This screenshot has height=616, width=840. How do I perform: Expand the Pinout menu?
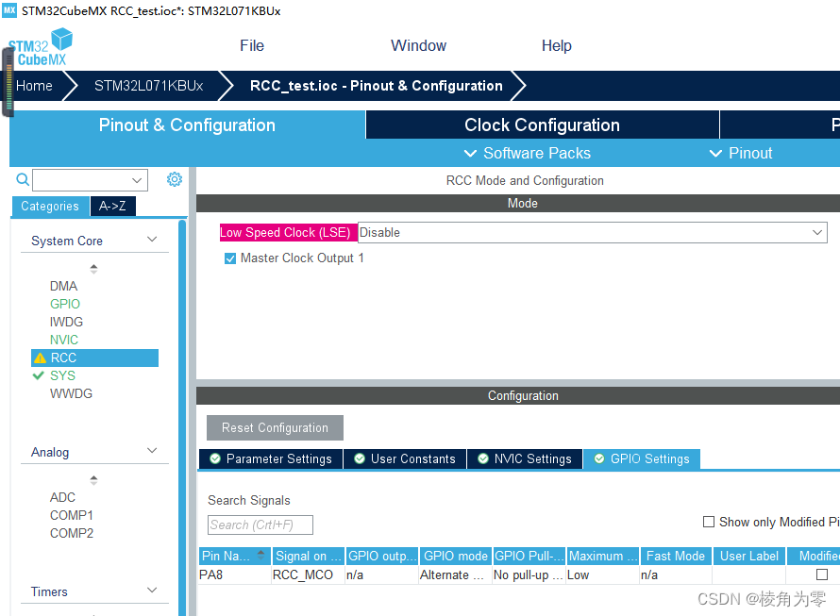pos(741,153)
